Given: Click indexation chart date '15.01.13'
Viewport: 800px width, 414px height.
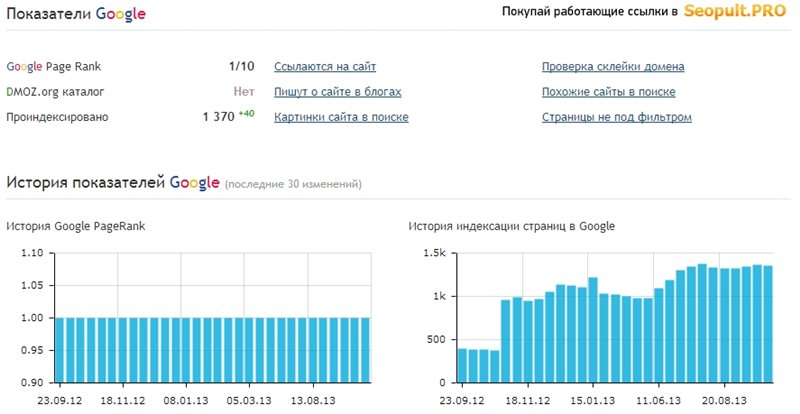Looking at the screenshot, I should click(x=593, y=400).
